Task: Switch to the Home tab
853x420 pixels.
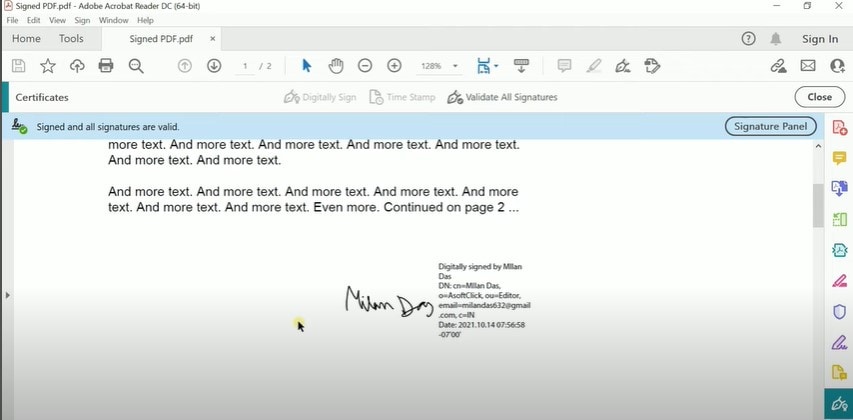Action: tap(26, 39)
